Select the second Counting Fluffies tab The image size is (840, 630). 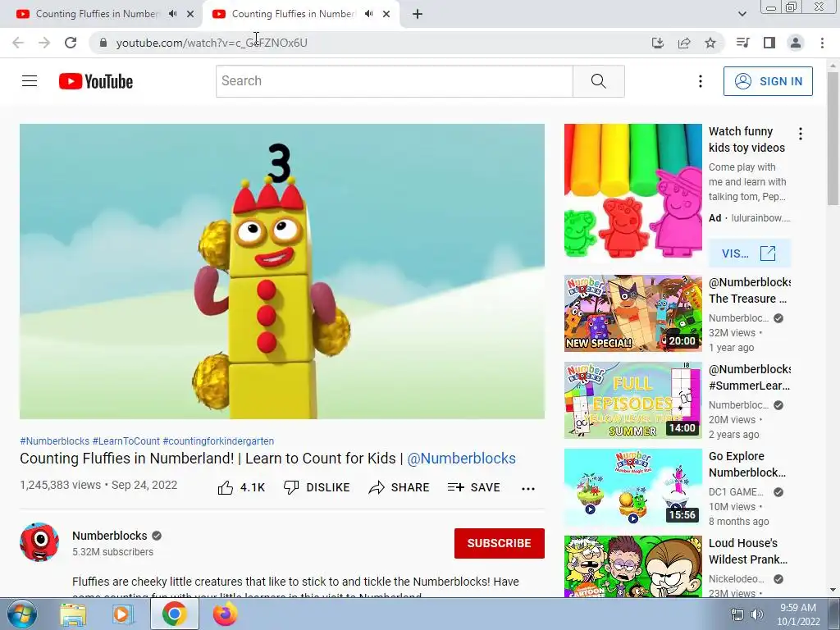pos(293,14)
